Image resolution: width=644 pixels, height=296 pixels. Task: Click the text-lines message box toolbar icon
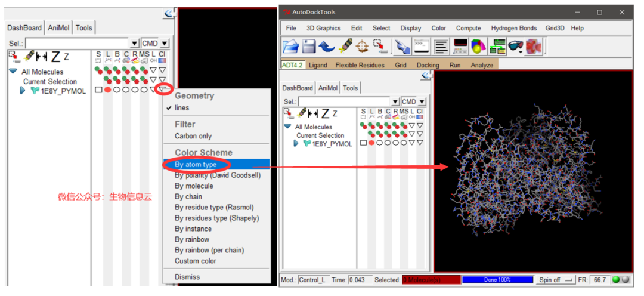coord(441,46)
